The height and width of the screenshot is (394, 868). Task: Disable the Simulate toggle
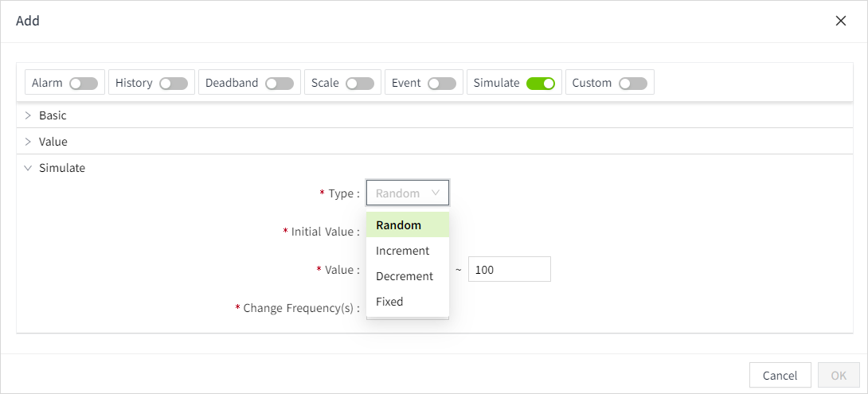[x=541, y=83]
